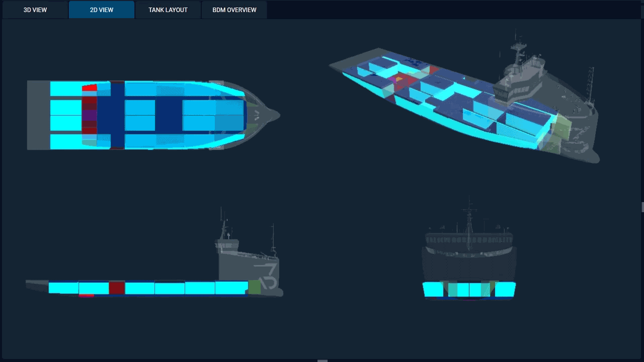Select the rightmost cyan tank in stern view
Image resolution: width=644 pixels, height=362 pixels.
tap(505, 290)
